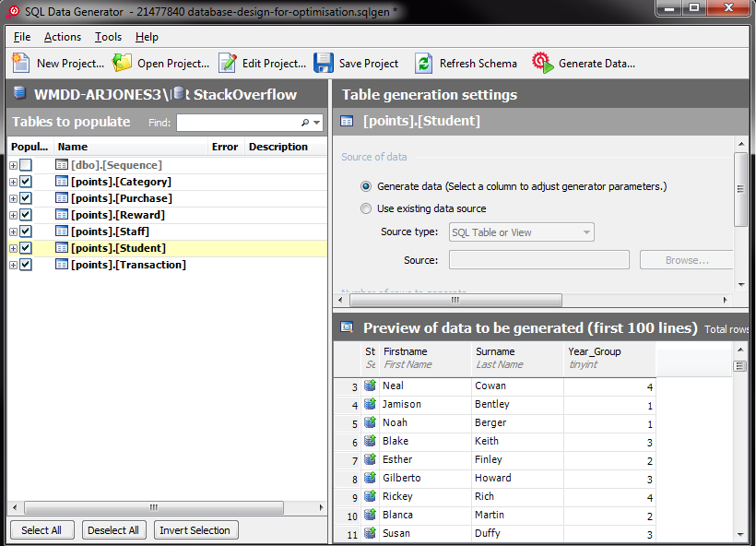756x546 pixels.
Task: Click the generator icon in the Gilberto row
Action: [370, 478]
